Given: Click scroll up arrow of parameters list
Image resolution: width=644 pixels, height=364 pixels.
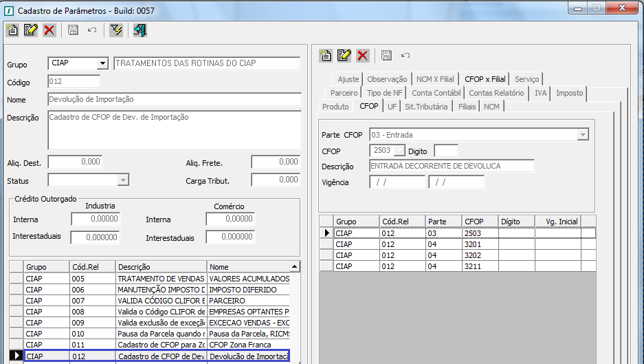Looking at the screenshot, I should coord(295,266).
